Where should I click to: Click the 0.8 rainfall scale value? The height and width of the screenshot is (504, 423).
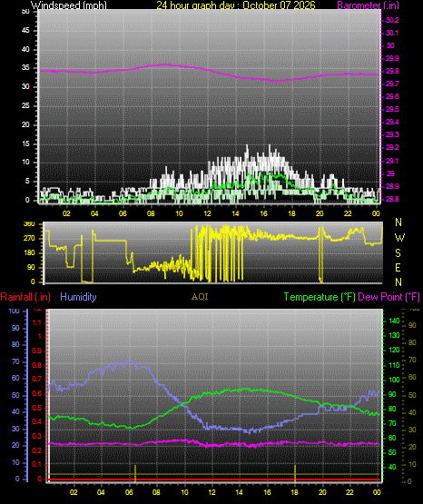pos(37,365)
